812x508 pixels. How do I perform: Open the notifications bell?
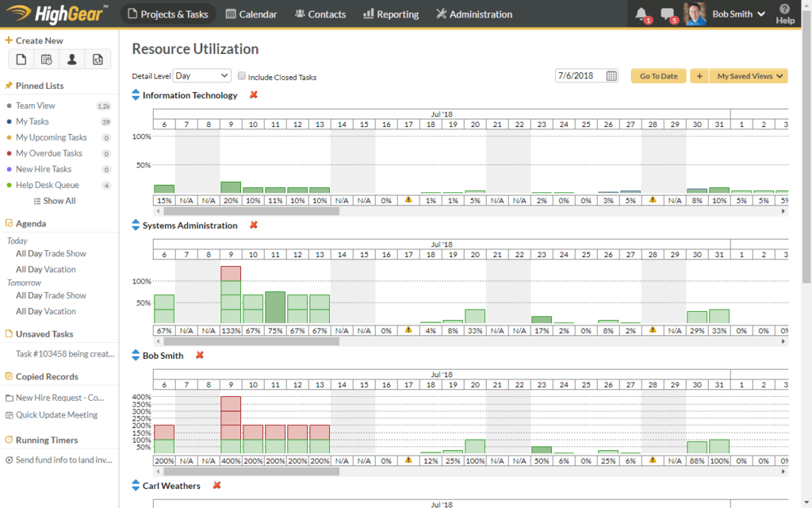(x=641, y=13)
